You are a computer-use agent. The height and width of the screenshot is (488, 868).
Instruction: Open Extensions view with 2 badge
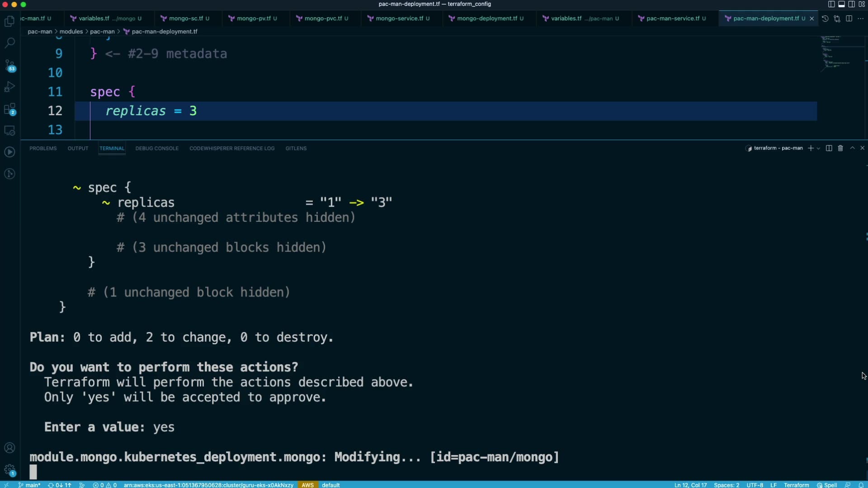click(9, 109)
